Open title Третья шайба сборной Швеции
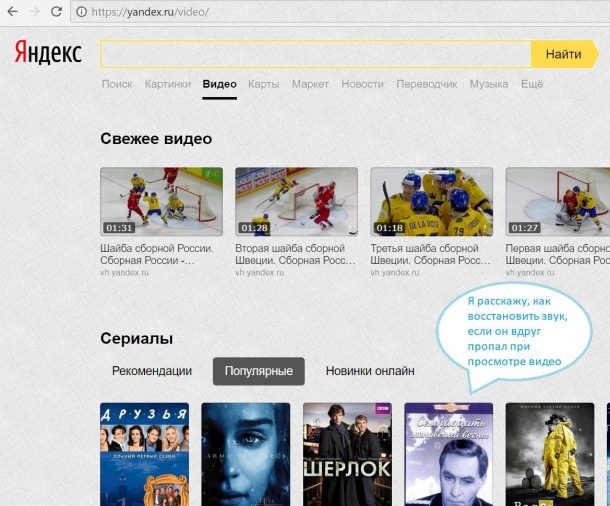This screenshot has width=610, height=506. click(x=430, y=254)
